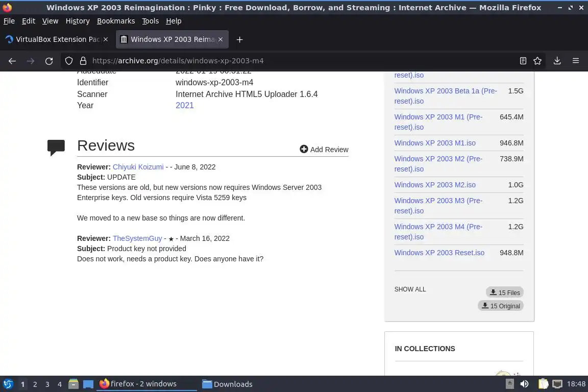
Task: Download Windows XP 2003 M1.iso
Action: tap(435, 143)
